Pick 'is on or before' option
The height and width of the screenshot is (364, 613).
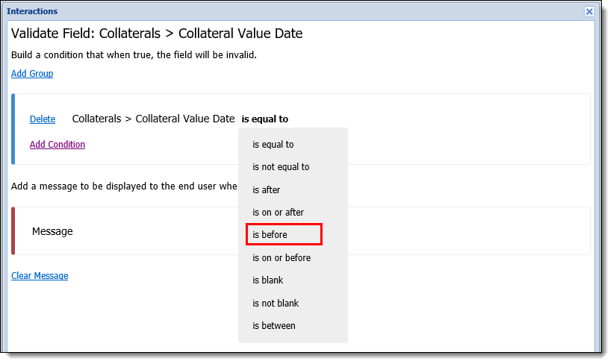pyautogui.click(x=281, y=258)
